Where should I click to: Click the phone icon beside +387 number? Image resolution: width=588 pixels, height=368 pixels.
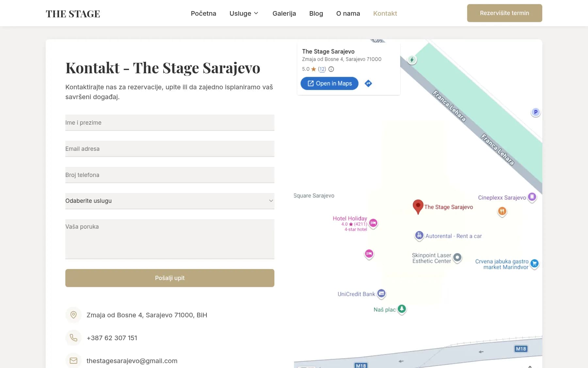coord(73,338)
